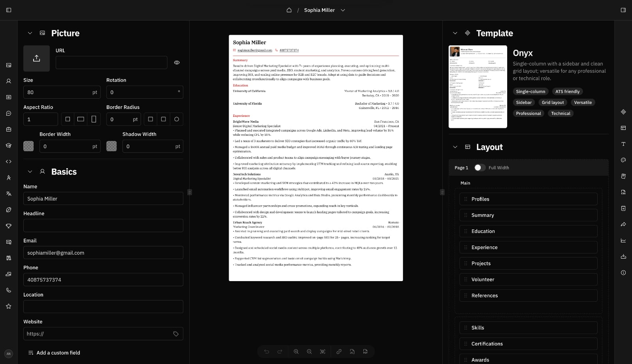Open Projects section via code brackets icon
The width and height of the screenshot is (632, 364).
click(x=9, y=161)
